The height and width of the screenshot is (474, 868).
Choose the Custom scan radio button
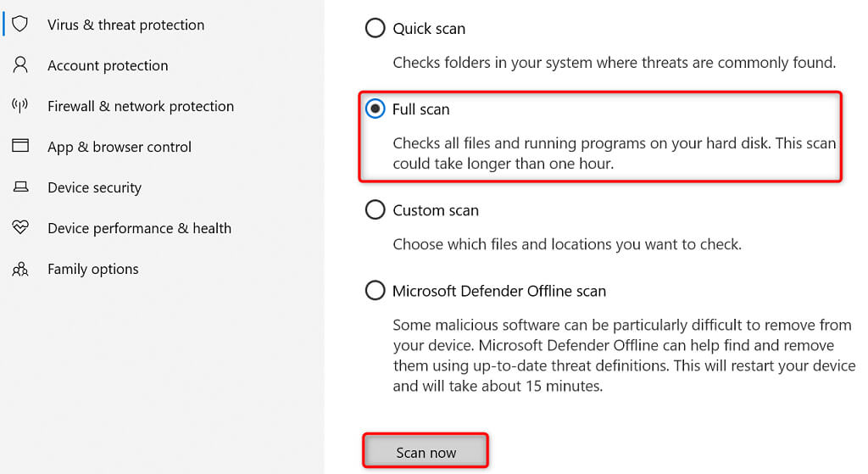click(375, 210)
